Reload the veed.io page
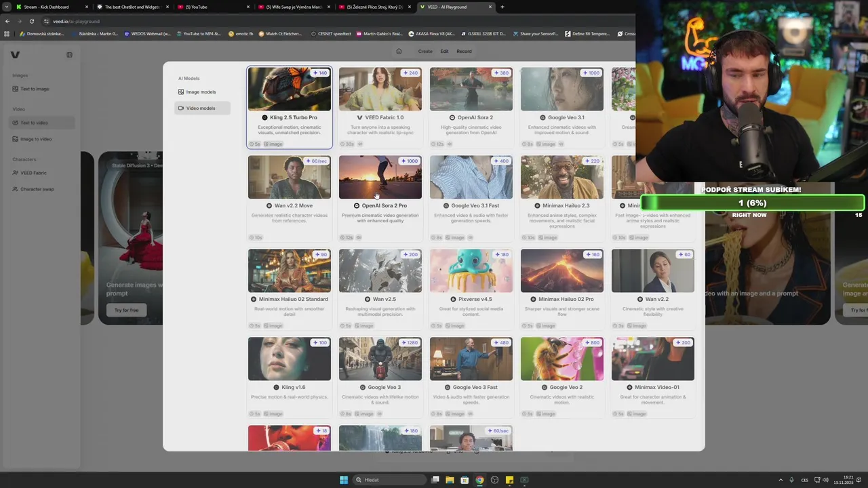The image size is (868, 488). pyautogui.click(x=31, y=21)
